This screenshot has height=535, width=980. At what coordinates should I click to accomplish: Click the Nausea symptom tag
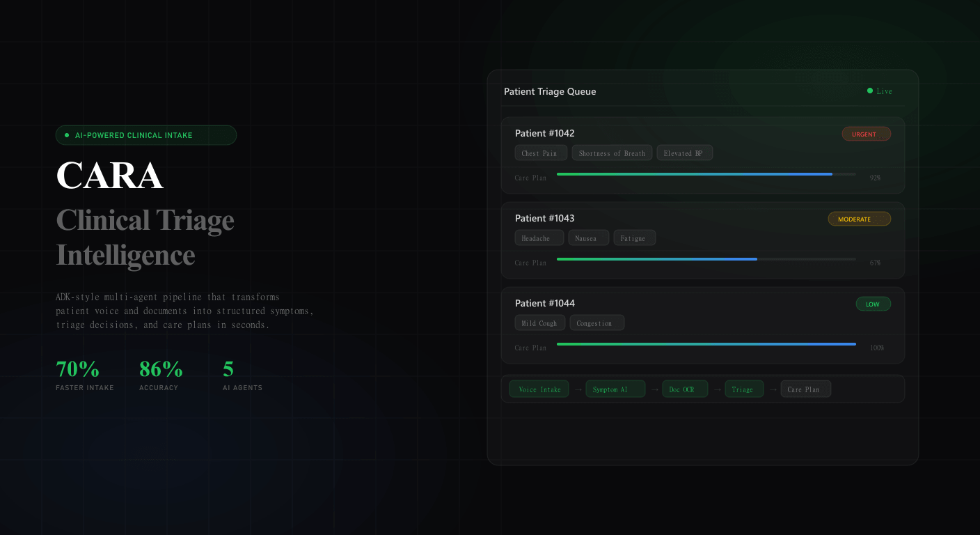588,238
